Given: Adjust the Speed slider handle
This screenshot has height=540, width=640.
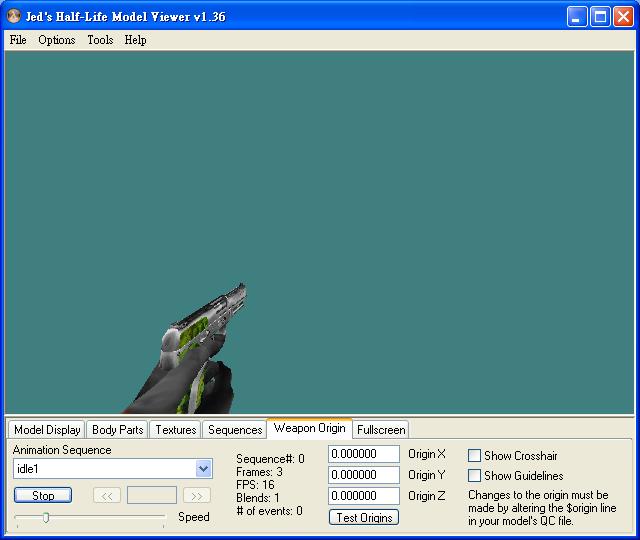Looking at the screenshot, I should click(x=46, y=518).
